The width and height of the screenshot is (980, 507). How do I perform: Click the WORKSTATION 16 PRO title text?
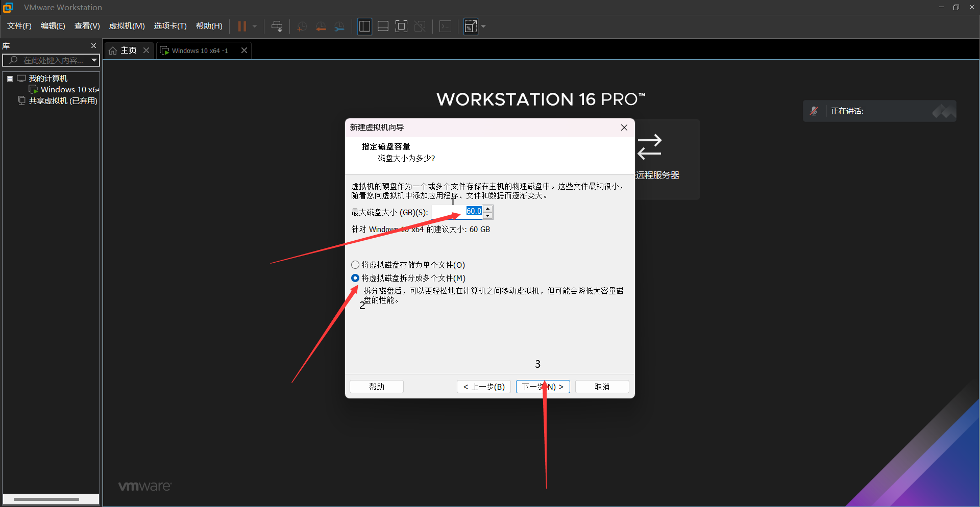pyautogui.click(x=541, y=99)
